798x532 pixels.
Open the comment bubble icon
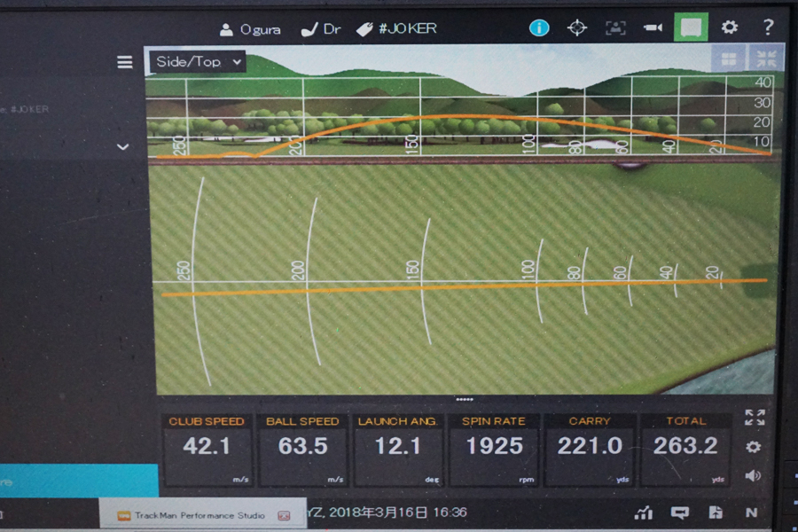click(x=680, y=512)
